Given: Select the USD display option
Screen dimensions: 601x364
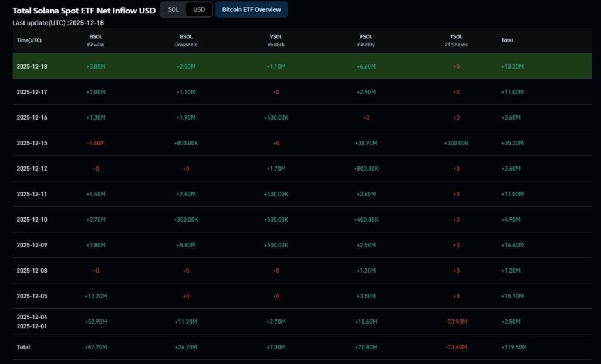Looking at the screenshot, I should point(199,9).
